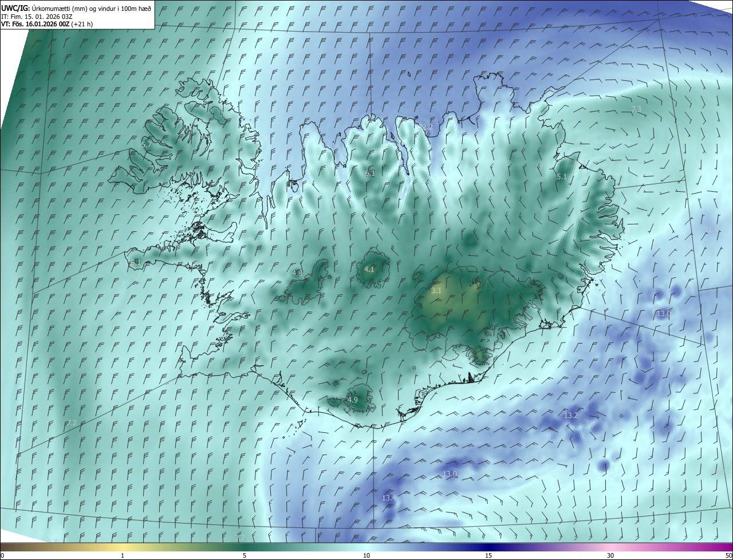
Task: Click the 4.1 value on Hofsjökull glacier
Action: click(x=369, y=269)
